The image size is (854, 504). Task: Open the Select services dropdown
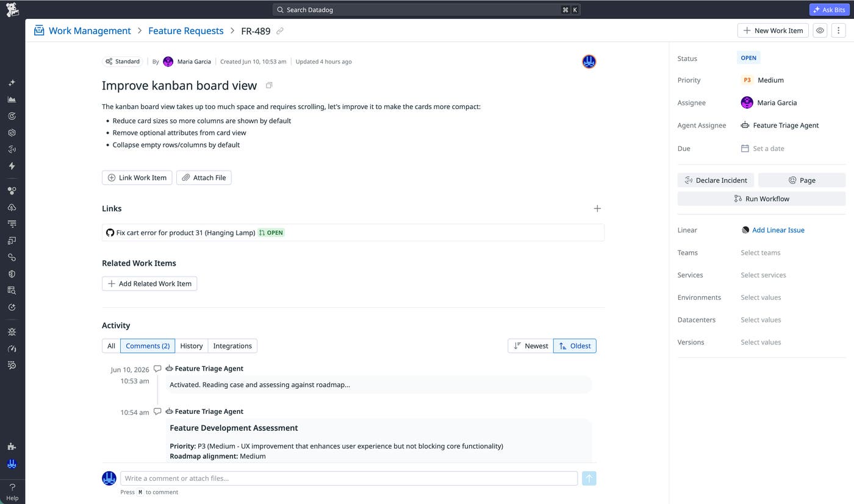(x=763, y=275)
